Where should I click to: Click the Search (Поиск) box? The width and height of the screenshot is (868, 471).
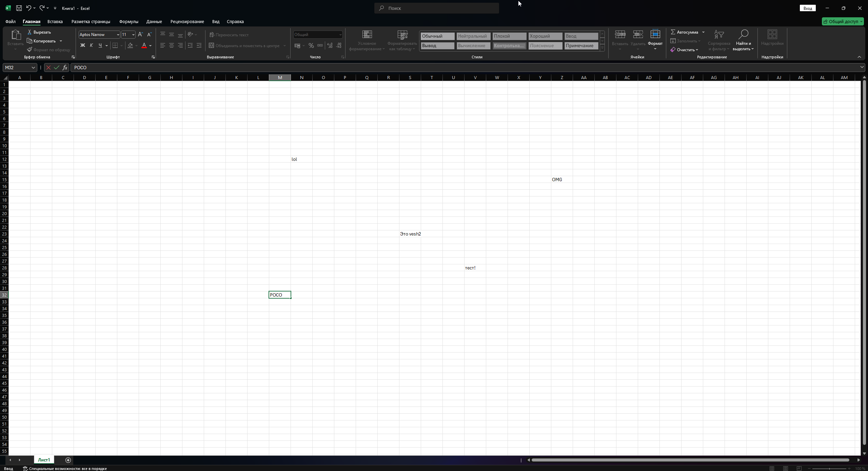[436, 8]
